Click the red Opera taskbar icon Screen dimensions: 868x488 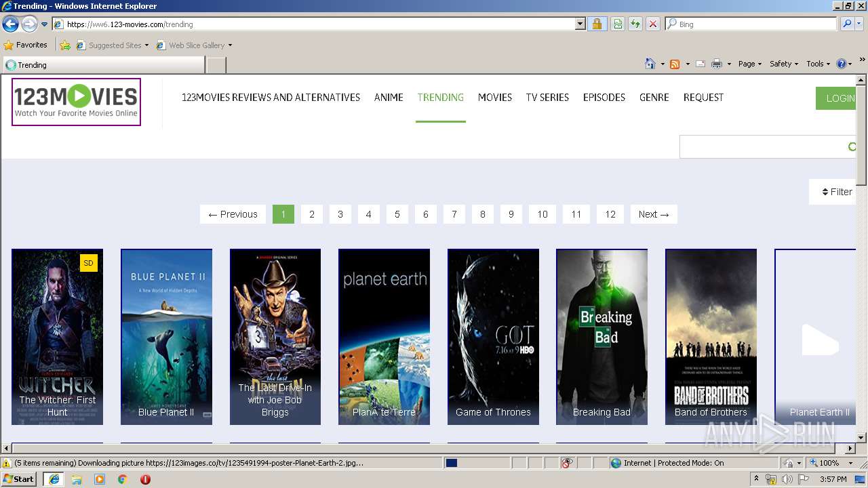click(x=145, y=479)
